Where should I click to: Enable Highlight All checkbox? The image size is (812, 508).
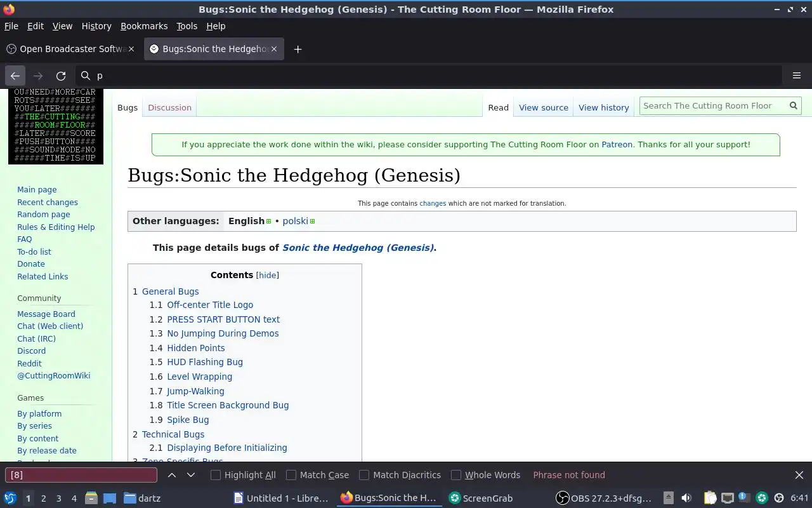tap(216, 475)
